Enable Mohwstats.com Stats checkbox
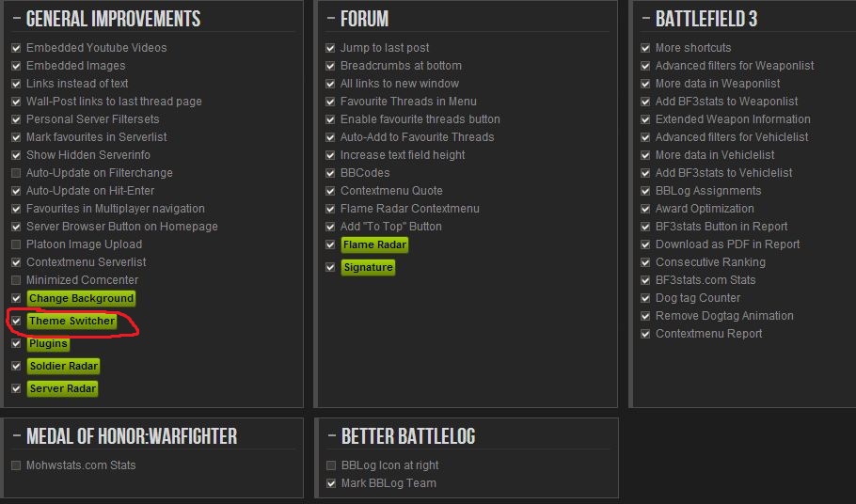Screen dimensions: 856x504 pyautogui.click(x=16, y=465)
